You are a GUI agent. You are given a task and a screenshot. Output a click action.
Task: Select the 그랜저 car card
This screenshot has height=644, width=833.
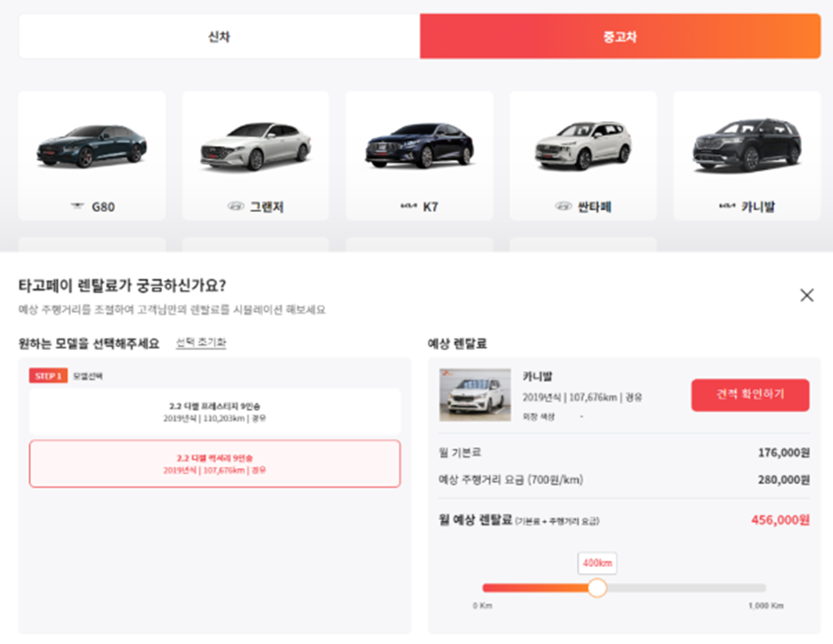click(255, 156)
